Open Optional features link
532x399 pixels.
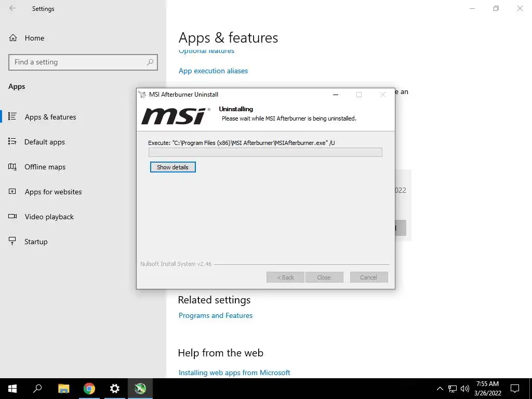[x=206, y=51]
